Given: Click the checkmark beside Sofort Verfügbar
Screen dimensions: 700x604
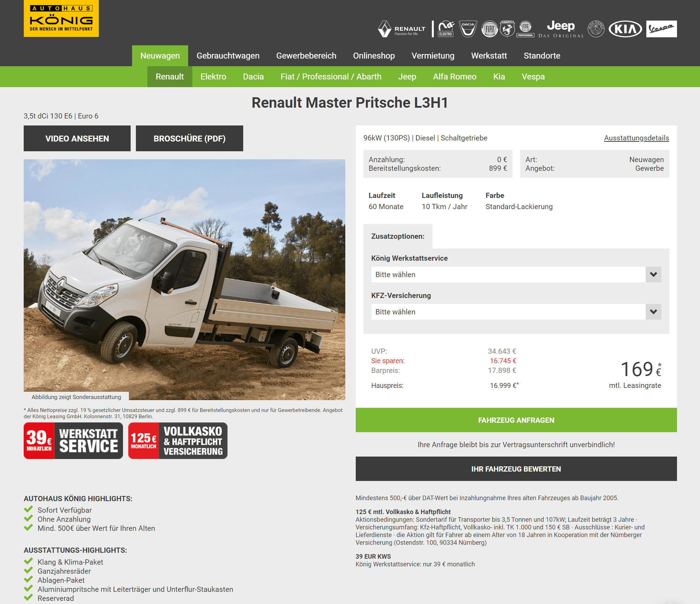Looking at the screenshot, I should [29, 509].
